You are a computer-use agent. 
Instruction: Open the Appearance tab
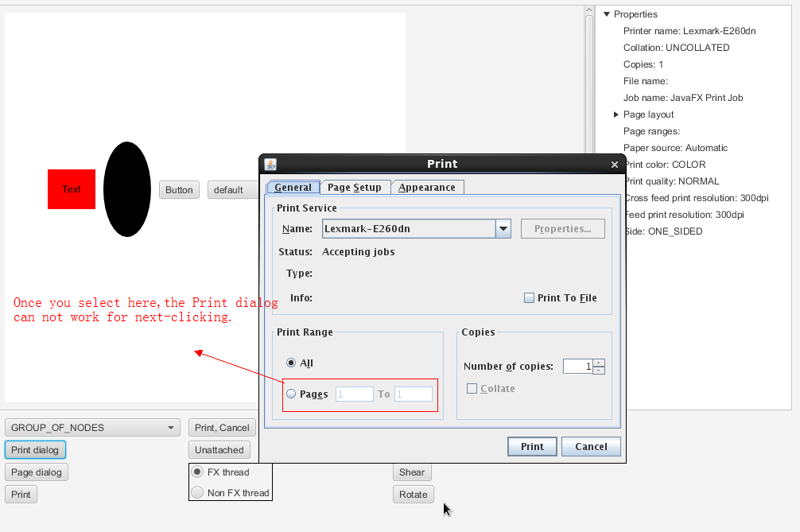427,188
